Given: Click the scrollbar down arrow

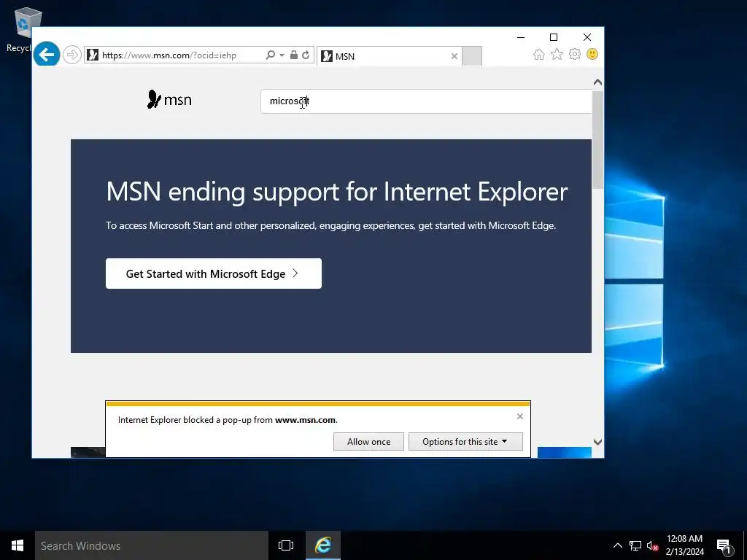Looking at the screenshot, I should 598,442.
